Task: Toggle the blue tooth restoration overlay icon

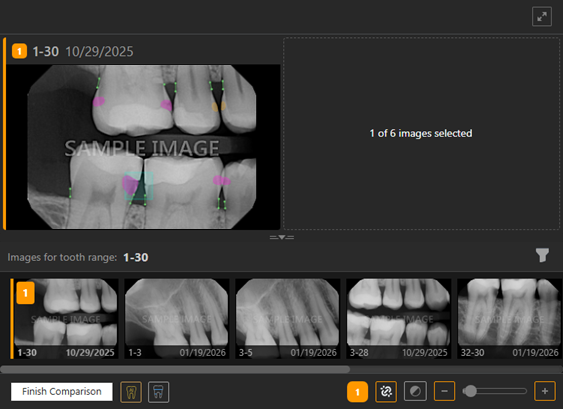Action: [158, 392]
